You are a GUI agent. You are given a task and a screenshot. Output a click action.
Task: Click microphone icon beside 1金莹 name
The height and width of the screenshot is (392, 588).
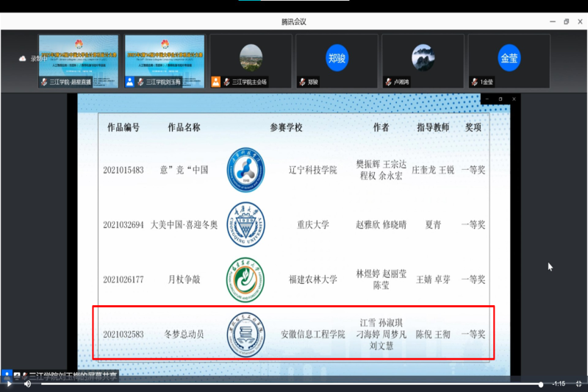coord(474,82)
